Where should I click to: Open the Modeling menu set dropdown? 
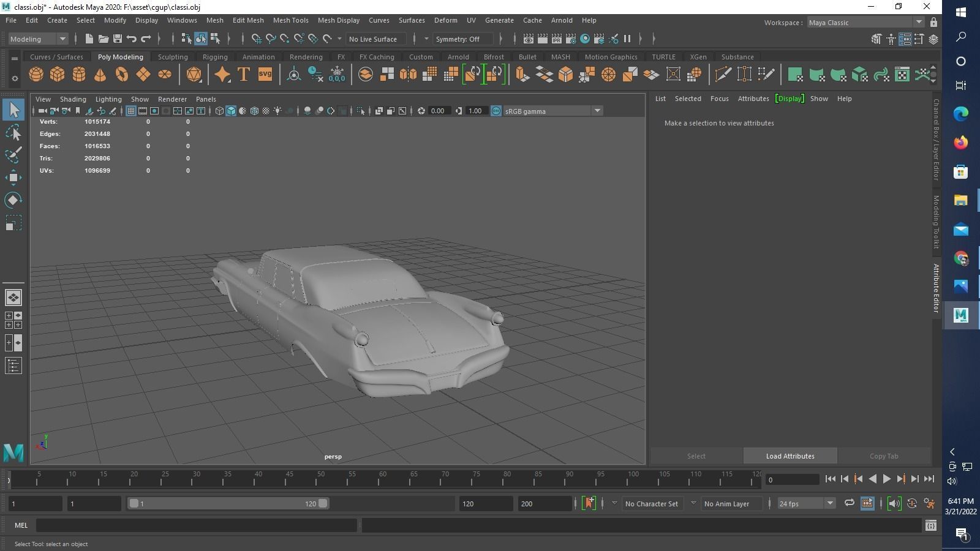click(x=39, y=39)
